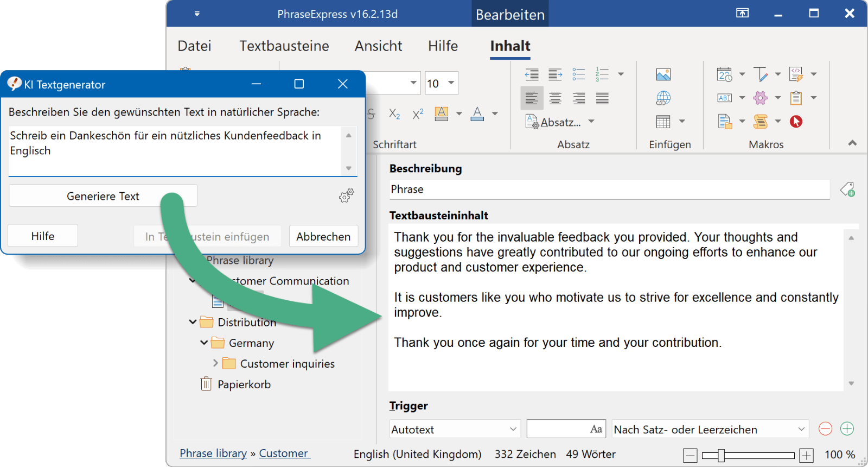Image resolution: width=868 pixels, height=467 pixels.
Task: Click the zoom in plus button
Action: tap(807, 455)
